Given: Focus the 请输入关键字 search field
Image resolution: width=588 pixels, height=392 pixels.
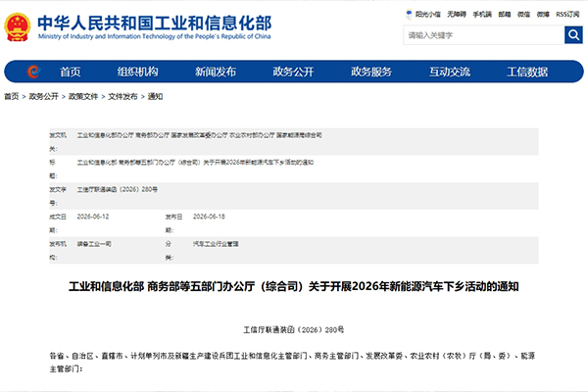Looking at the screenshot, I should point(484,35).
